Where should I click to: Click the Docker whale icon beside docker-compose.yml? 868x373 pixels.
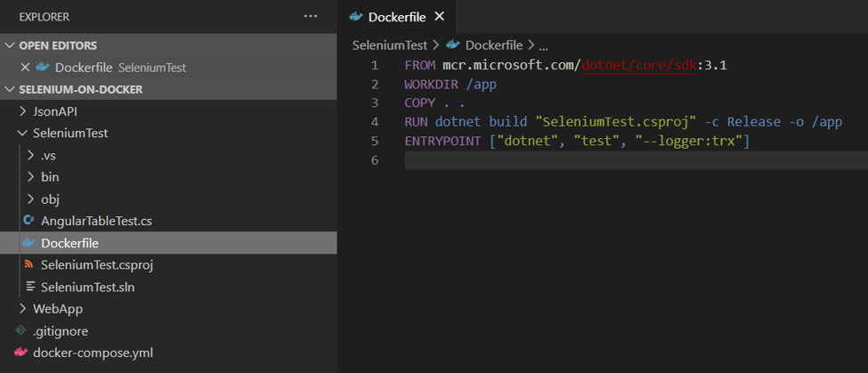[20, 353]
